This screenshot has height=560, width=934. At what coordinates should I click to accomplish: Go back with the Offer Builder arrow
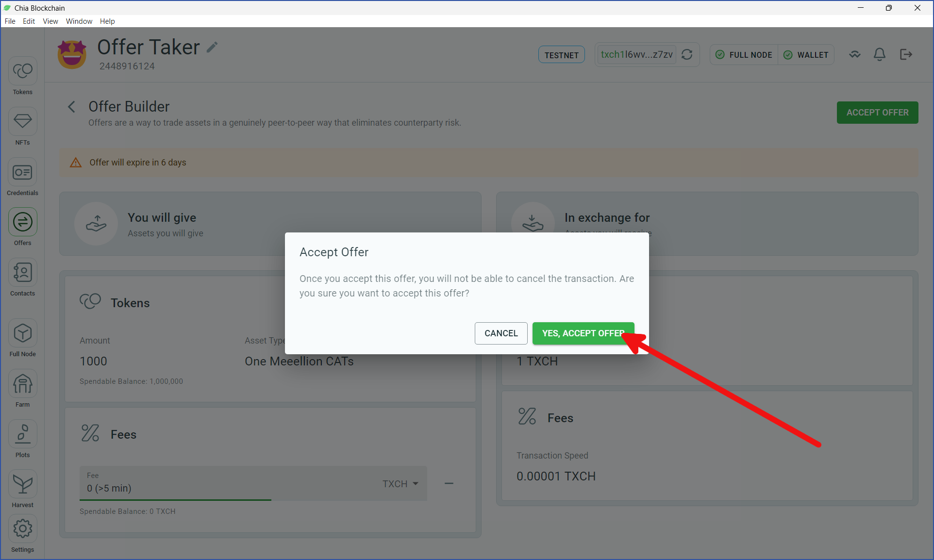click(72, 107)
